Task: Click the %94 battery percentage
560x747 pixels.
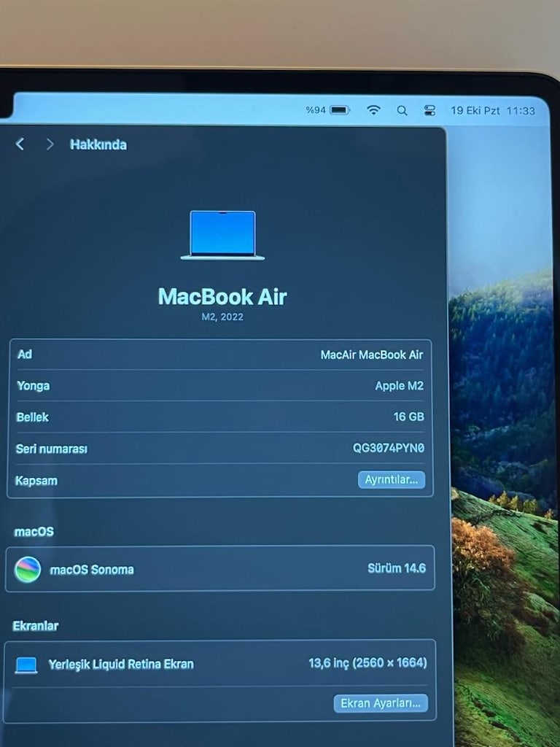Action: coord(316,110)
